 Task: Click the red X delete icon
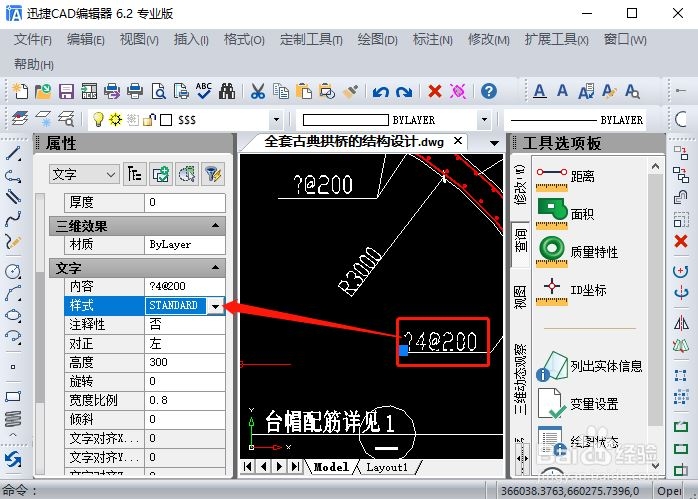[x=434, y=91]
